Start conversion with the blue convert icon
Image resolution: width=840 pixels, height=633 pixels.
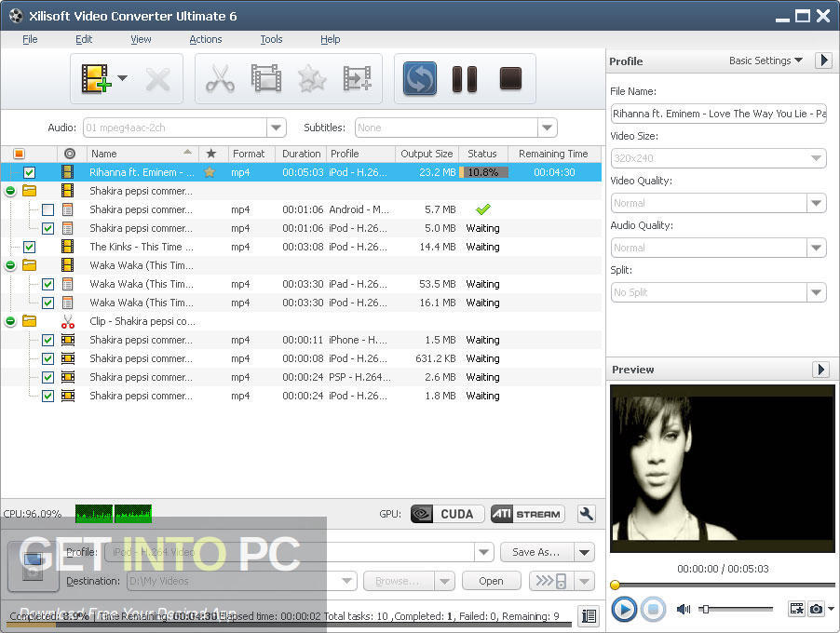coord(419,79)
